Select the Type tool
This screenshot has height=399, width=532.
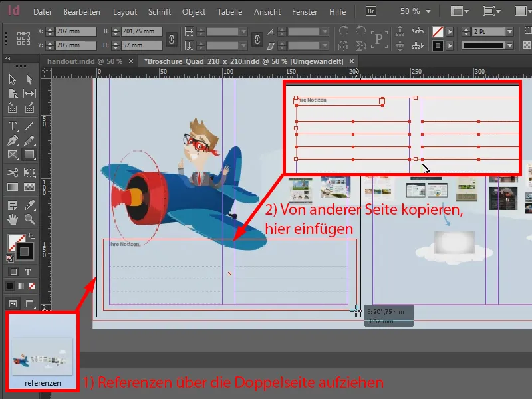click(13, 126)
